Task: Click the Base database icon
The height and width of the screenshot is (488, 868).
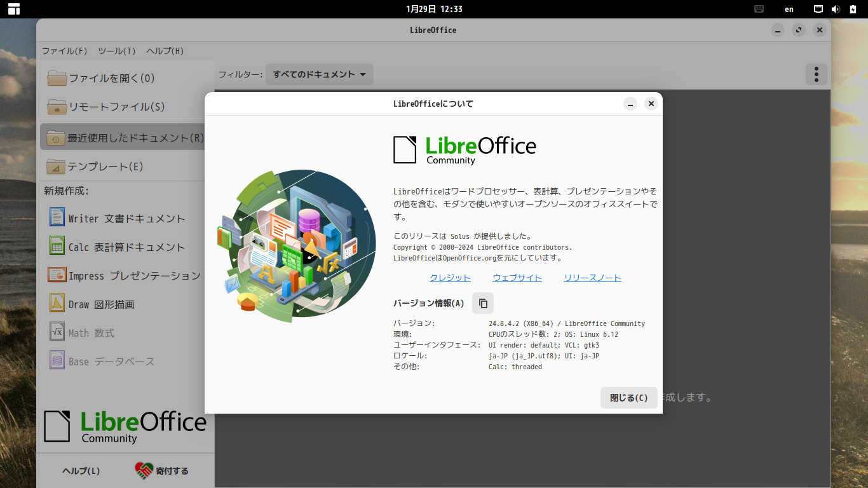Action: (57, 360)
